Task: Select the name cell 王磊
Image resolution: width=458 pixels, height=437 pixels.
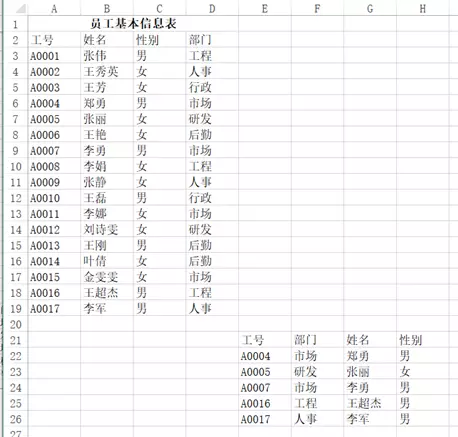Action: click(107, 198)
